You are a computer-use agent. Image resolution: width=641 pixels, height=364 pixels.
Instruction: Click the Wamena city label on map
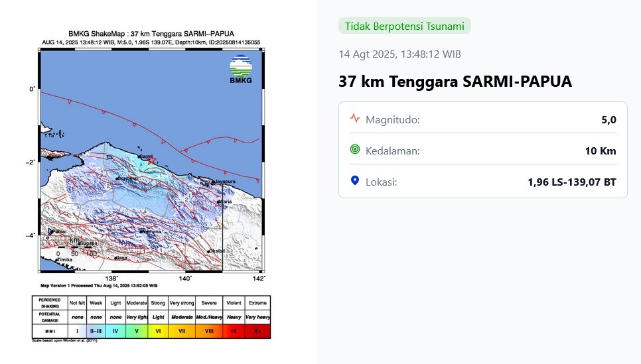tap(151, 231)
